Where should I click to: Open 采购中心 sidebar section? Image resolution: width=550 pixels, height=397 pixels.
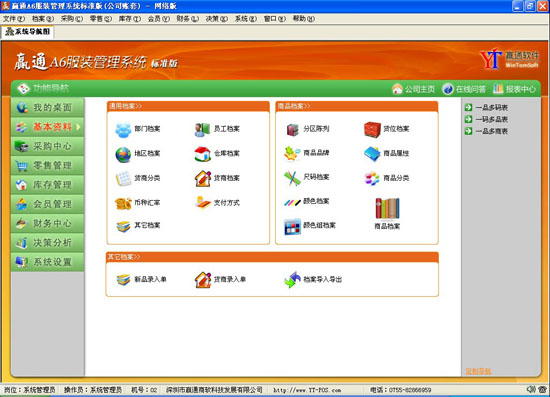point(47,146)
